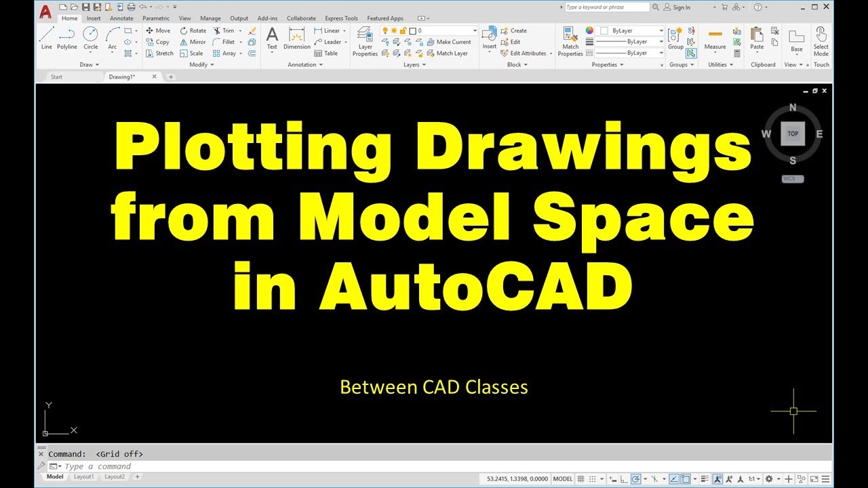Expand the Annotation panel

(x=305, y=64)
